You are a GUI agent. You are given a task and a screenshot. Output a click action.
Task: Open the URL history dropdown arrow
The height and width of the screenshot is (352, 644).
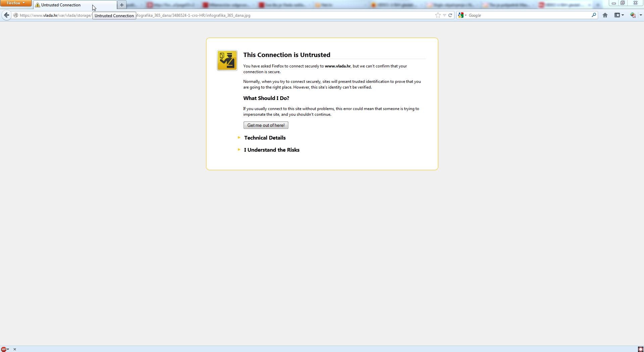click(x=444, y=15)
